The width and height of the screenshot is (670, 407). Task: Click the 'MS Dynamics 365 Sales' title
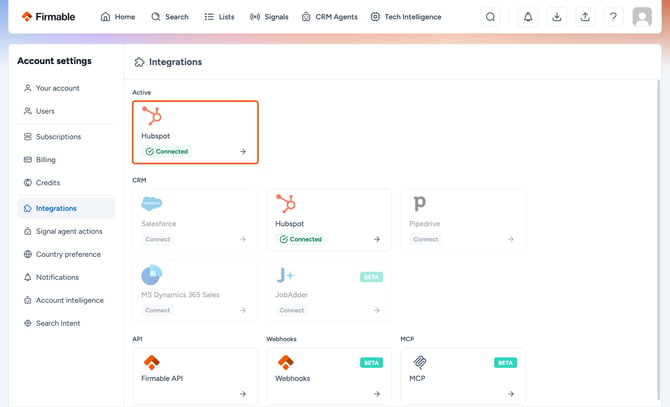coord(180,295)
